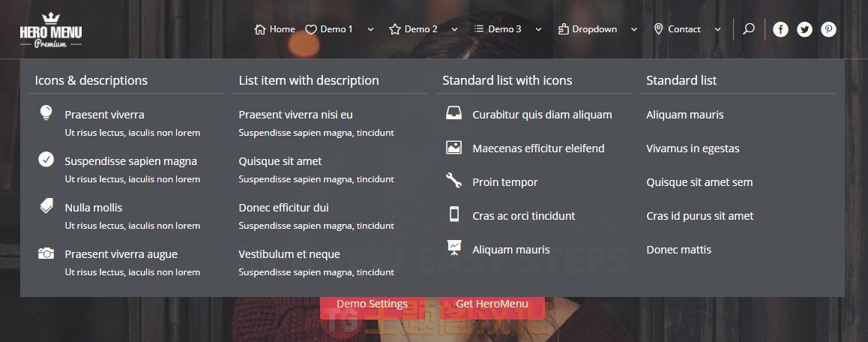Open the Demo 3 menu item

[505, 28]
